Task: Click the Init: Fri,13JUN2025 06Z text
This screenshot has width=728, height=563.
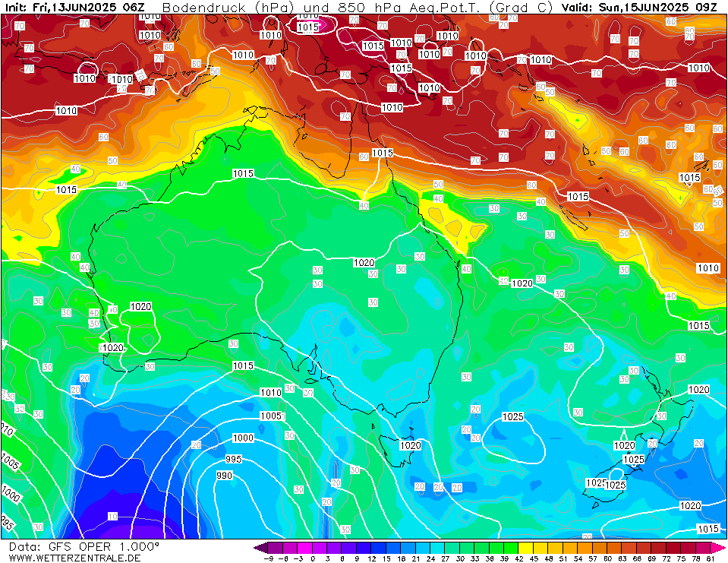Action: pos(74,7)
